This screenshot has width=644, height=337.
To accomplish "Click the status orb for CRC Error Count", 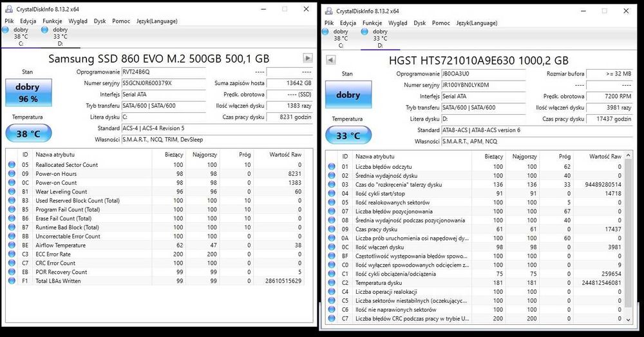I will (x=12, y=263).
